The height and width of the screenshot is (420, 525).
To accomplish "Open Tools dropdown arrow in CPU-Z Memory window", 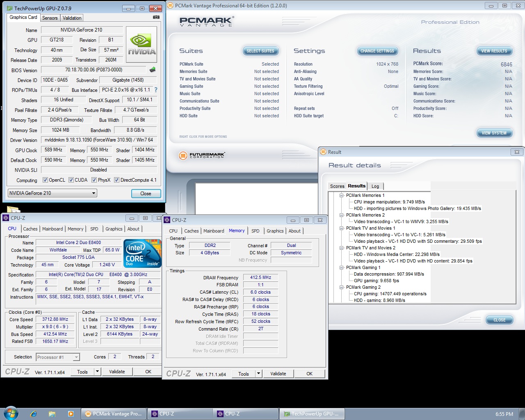I will pyautogui.click(x=259, y=374).
